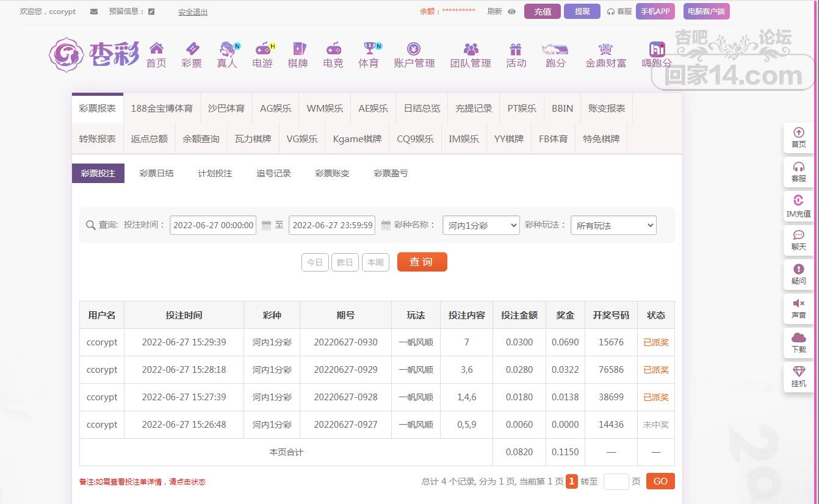
Task: Switch to the 充提记录 tab
Action: (474, 108)
